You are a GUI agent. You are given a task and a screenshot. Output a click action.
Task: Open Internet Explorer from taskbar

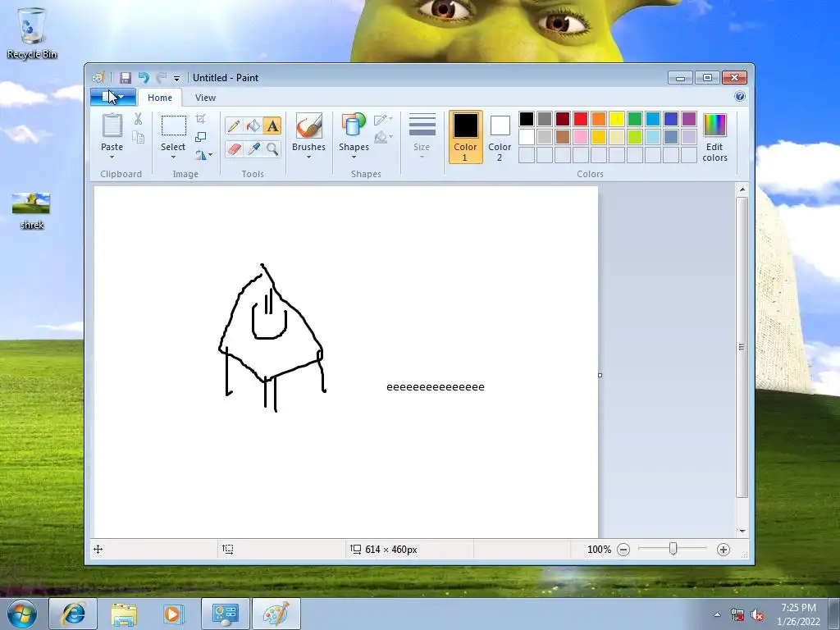tap(73, 614)
